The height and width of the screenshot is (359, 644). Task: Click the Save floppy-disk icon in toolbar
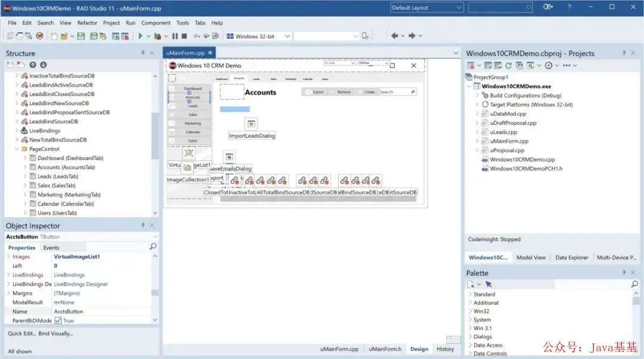point(81,36)
